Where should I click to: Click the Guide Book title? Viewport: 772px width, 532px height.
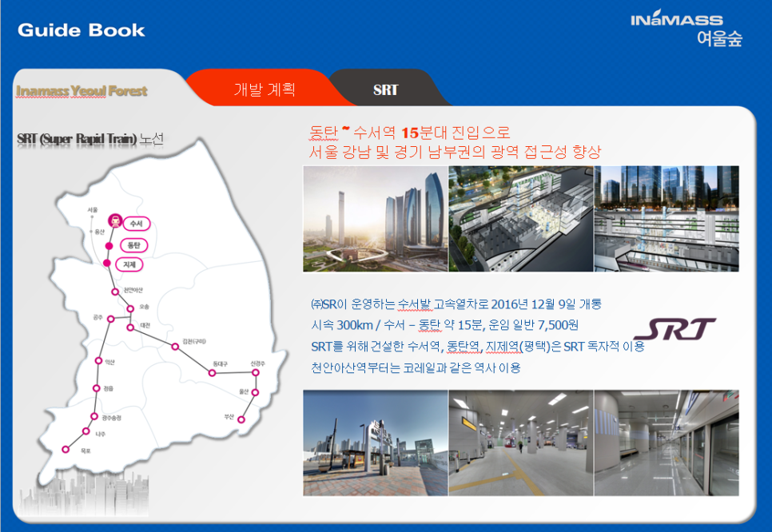coord(82,30)
